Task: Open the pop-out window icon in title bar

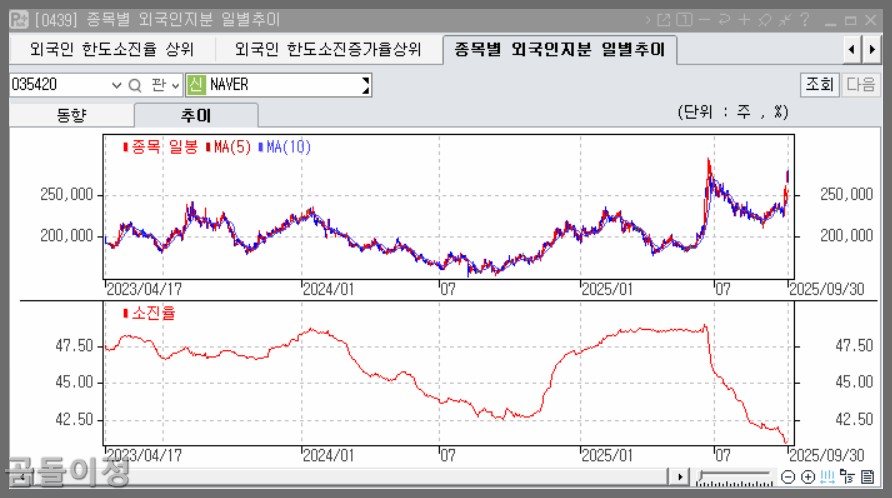Action: click(x=663, y=20)
